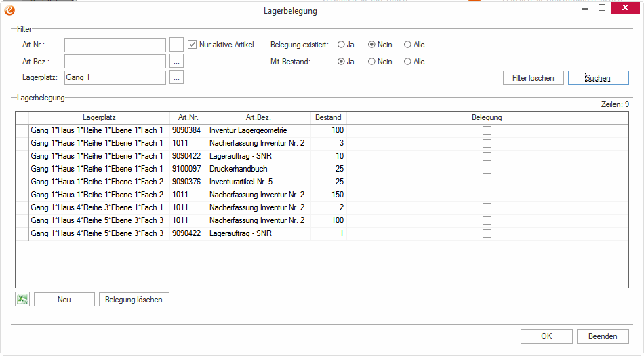Click the 'Suchen' button
This screenshot has width=644, height=356.
coord(599,77)
